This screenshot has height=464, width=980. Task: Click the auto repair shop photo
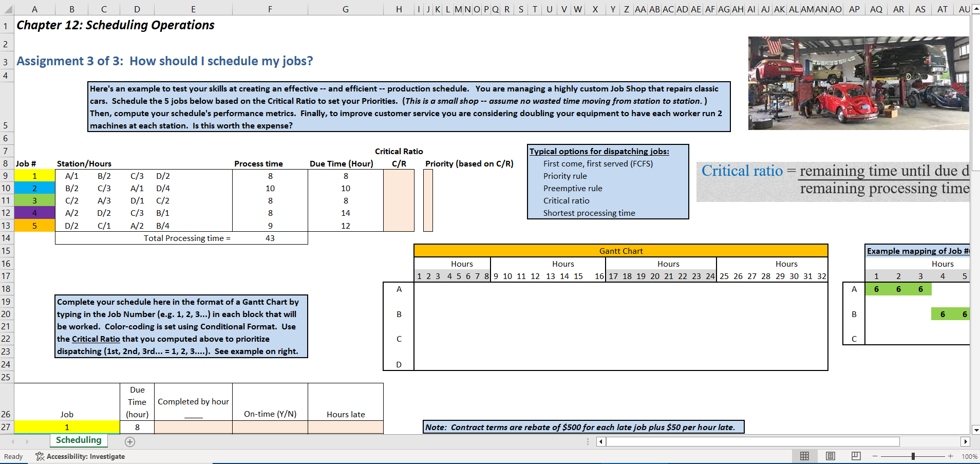click(858, 83)
